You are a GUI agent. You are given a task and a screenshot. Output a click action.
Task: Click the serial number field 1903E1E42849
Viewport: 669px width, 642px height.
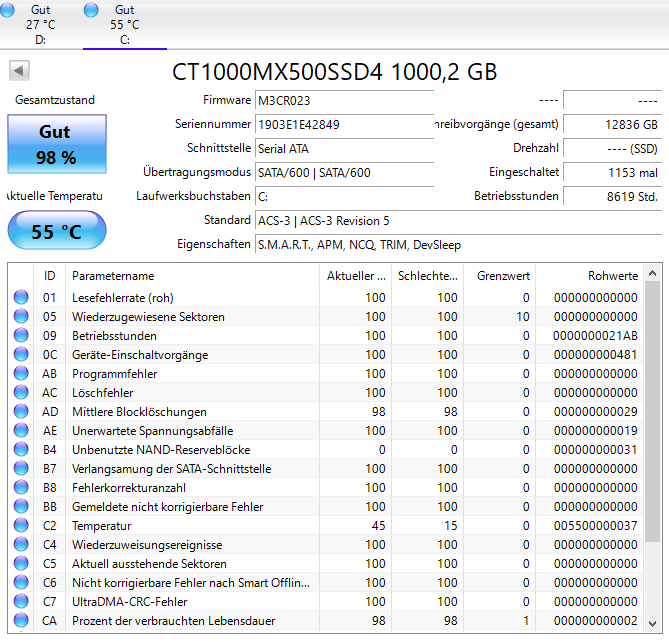click(x=344, y=125)
